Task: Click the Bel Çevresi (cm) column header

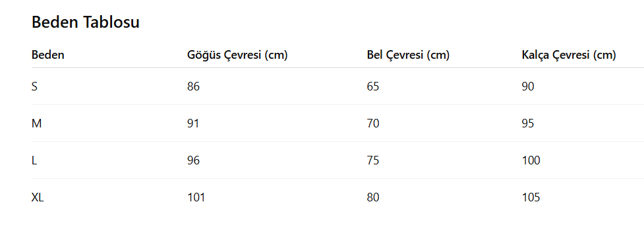Action: point(408,55)
